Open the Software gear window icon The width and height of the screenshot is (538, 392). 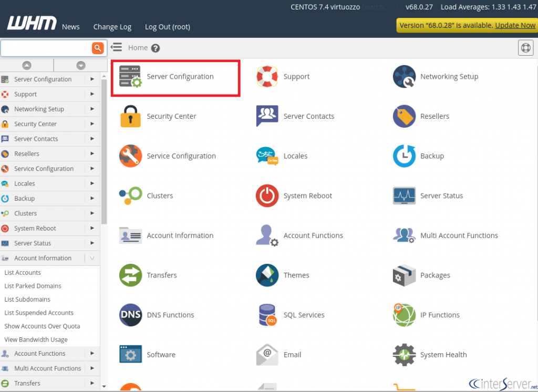click(130, 354)
